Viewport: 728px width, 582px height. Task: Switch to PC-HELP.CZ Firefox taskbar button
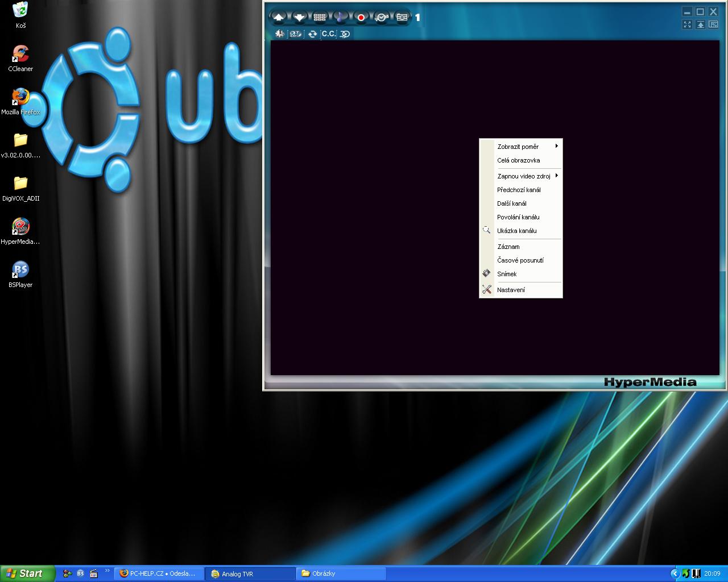[x=159, y=573]
